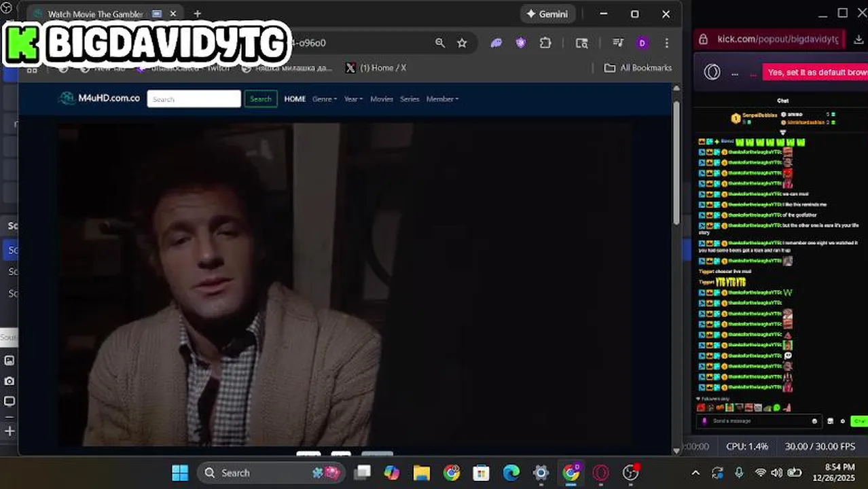Open the '(1) Home / X' bookmark
This screenshot has width=868, height=489.
(376, 68)
